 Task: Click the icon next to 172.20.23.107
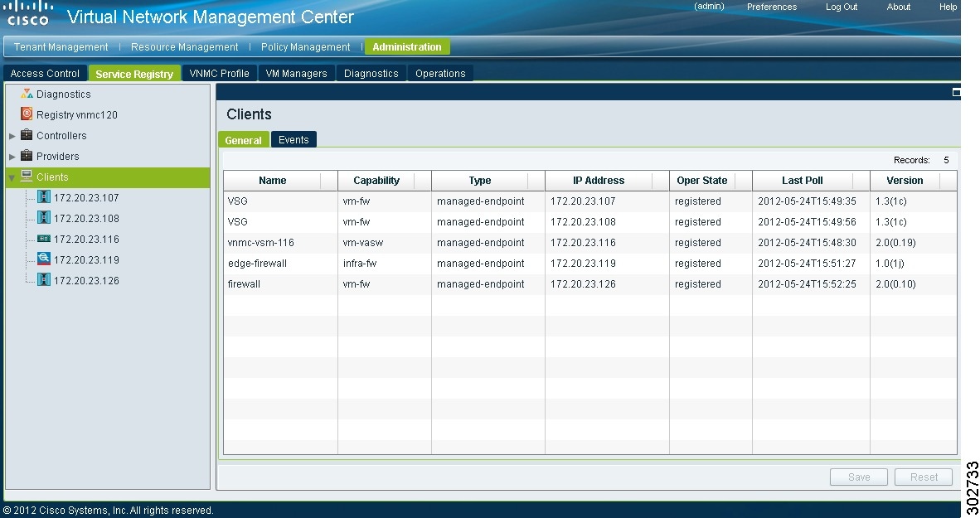[44, 196]
